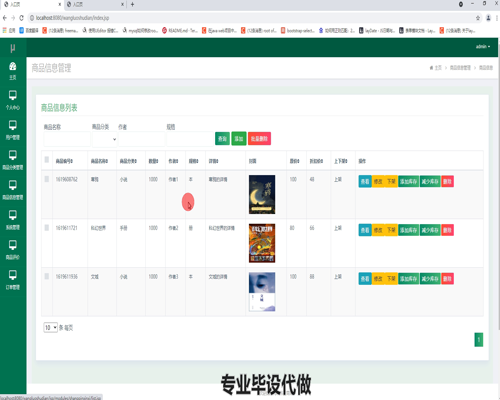The height and width of the screenshot is (400, 500).
Task: Open 系统管理 in the sidebar
Action: point(13,220)
